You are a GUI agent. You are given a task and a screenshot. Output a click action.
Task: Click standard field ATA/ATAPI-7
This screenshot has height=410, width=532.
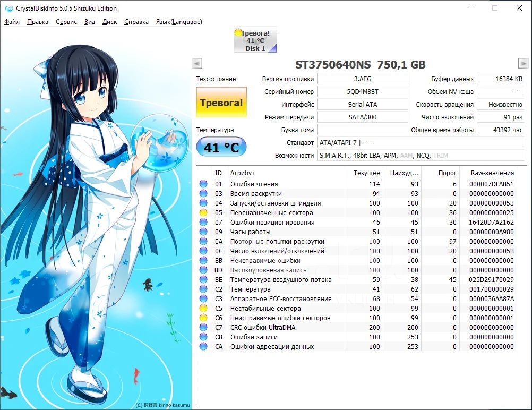[x=421, y=142]
